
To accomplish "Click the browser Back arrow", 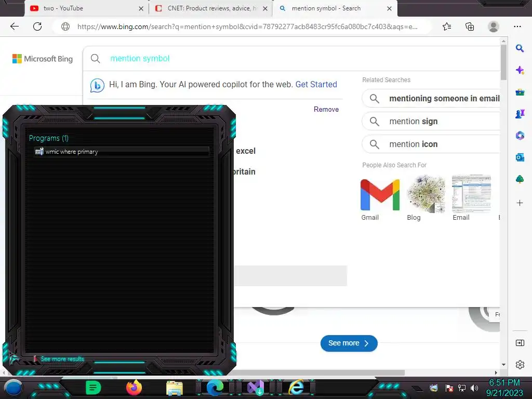I will pos(14,26).
